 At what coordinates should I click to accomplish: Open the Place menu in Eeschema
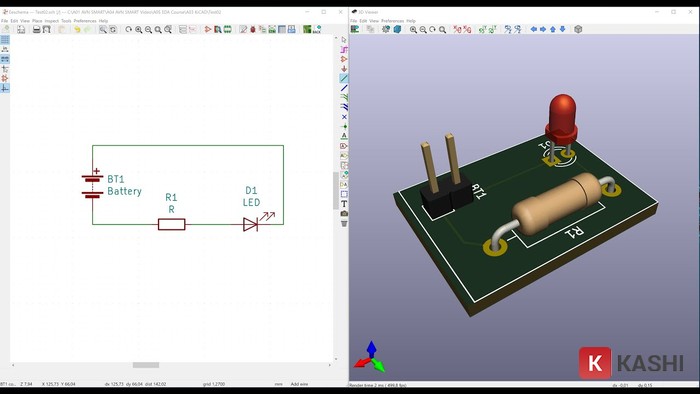(37, 21)
